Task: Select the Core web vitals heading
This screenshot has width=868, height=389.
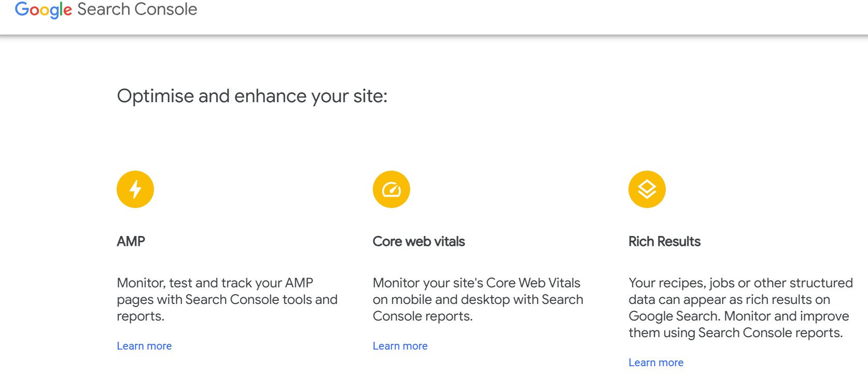Action: pos(419,242)
